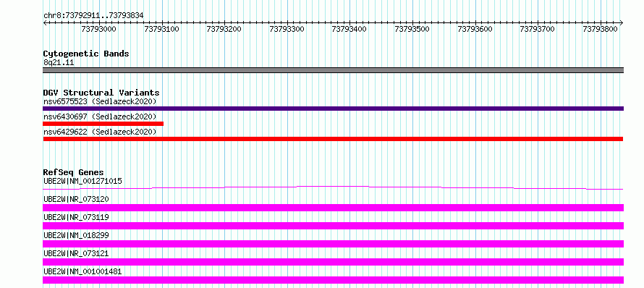
Task: Click ruler position 73793300
Action: click(287, 29)
